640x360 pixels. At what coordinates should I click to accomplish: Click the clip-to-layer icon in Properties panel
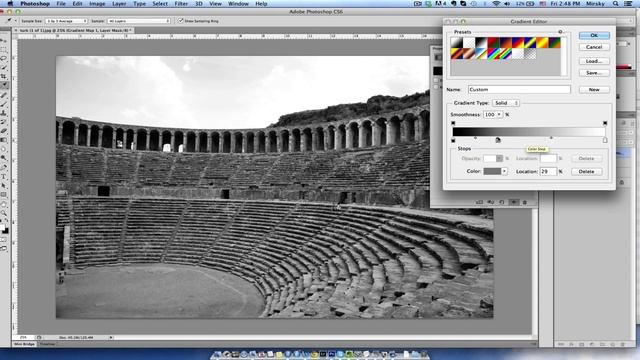pos(479,202)
